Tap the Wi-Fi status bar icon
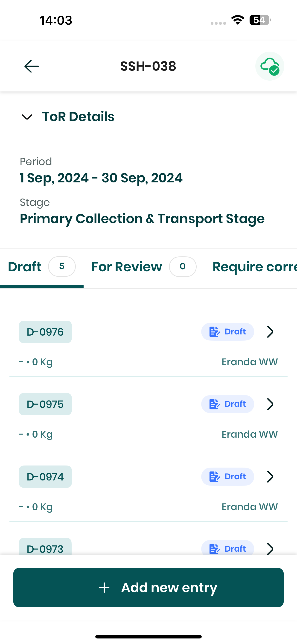The image size is (297, 644). (x=238, y=20)
